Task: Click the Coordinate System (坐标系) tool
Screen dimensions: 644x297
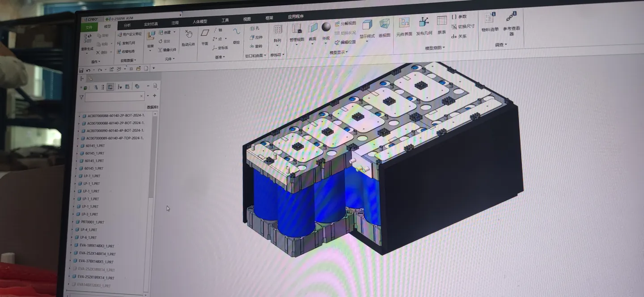Action: pos(220,47)
